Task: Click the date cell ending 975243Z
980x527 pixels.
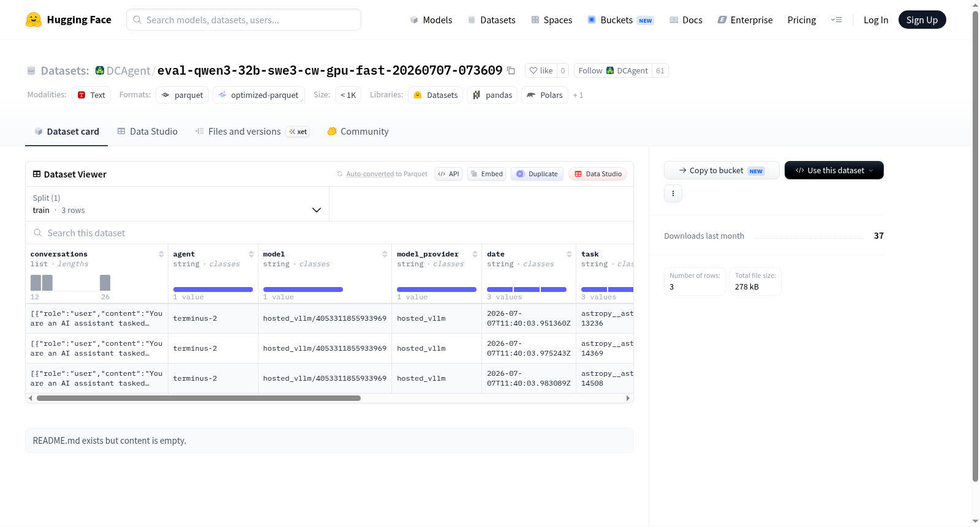Action: (529, 348)
